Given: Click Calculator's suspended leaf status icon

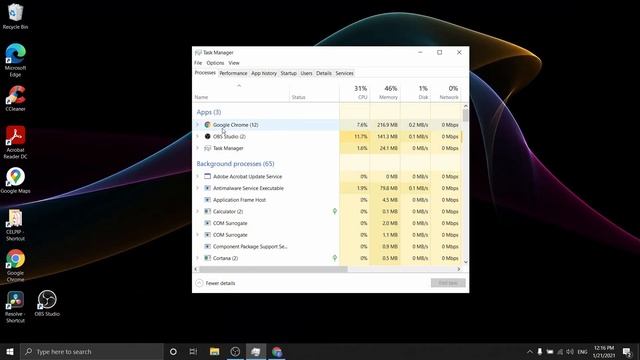Looking at the screenshot, I should (x=335, y=211).
